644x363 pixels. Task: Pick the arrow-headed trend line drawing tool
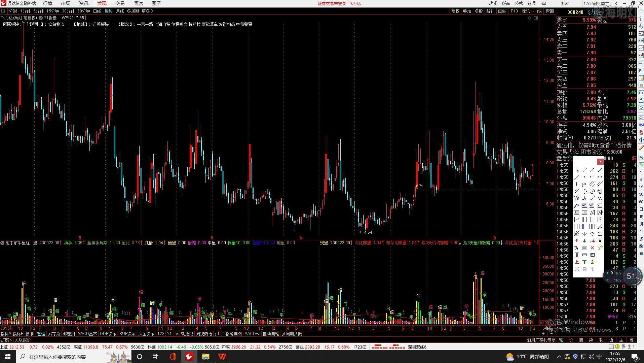point(600,170)
